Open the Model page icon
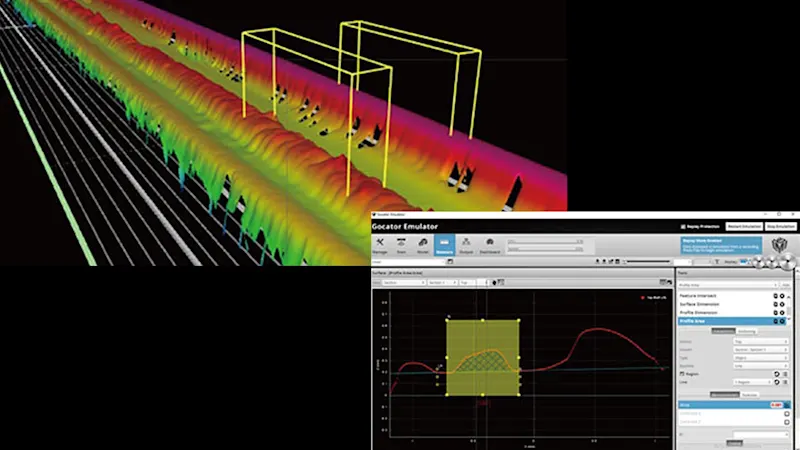Screen dimensions: 800x450 tap(423, 246)
